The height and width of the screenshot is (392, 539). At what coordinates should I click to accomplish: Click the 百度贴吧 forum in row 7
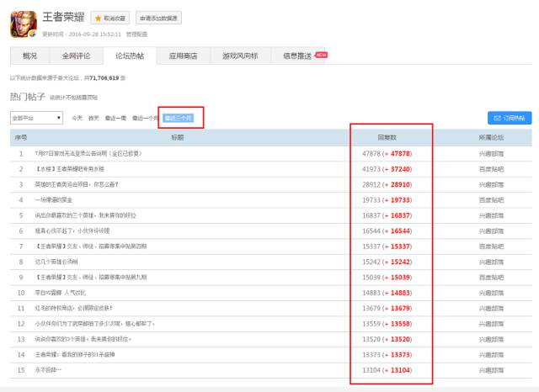pos(491,246)
